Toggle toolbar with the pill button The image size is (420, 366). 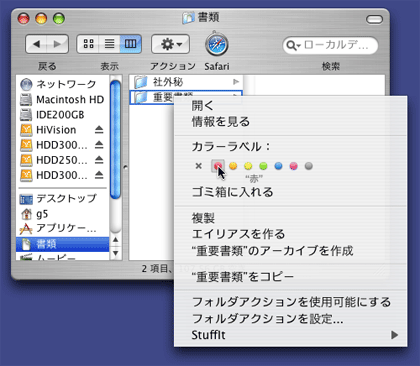pyautogui.click(x=374, y=20)
